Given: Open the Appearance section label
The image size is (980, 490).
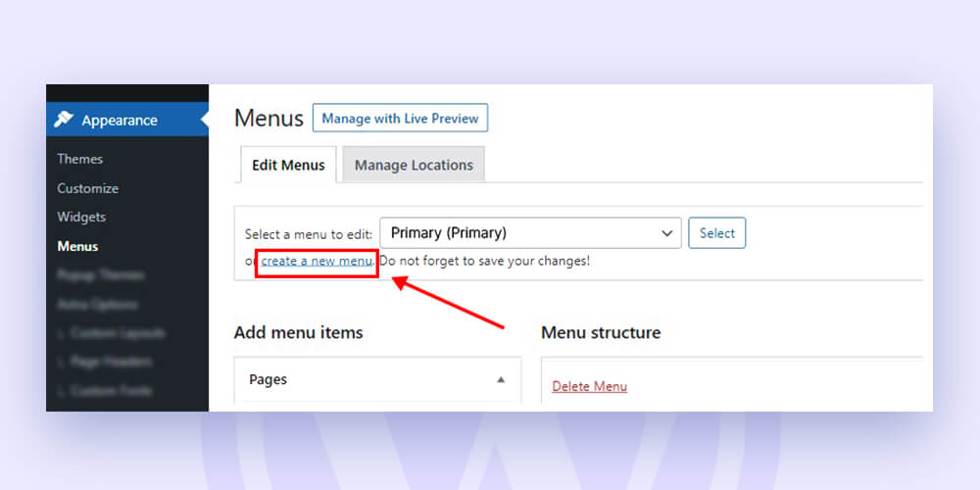Looking at the screenshot, I should click(120, 120).
